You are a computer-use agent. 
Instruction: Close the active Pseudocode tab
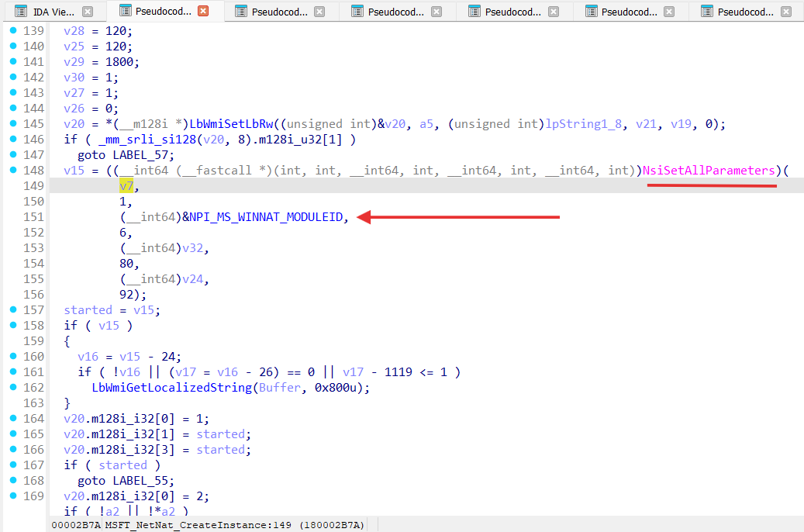pos(203,12)
